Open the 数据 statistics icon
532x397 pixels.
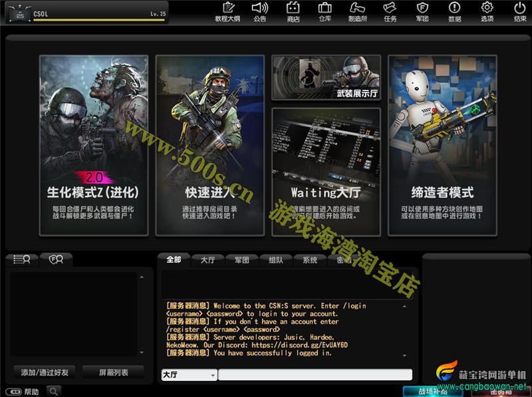pyautogui.click(x=455, y=11)
